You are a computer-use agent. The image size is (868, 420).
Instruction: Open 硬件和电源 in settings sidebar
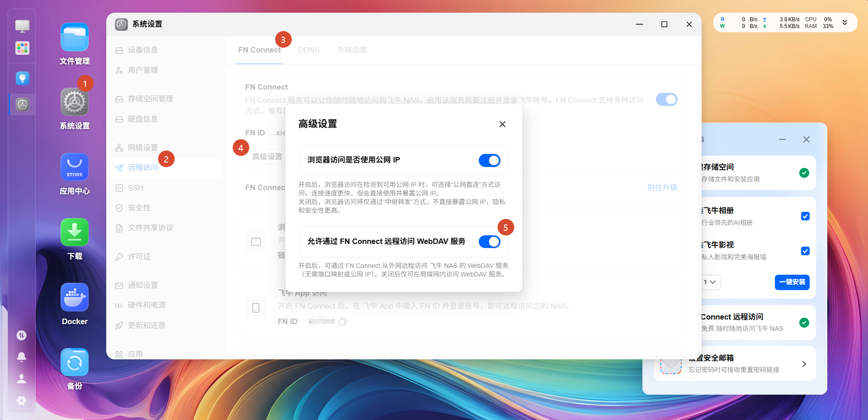click(x=165, y=305)
